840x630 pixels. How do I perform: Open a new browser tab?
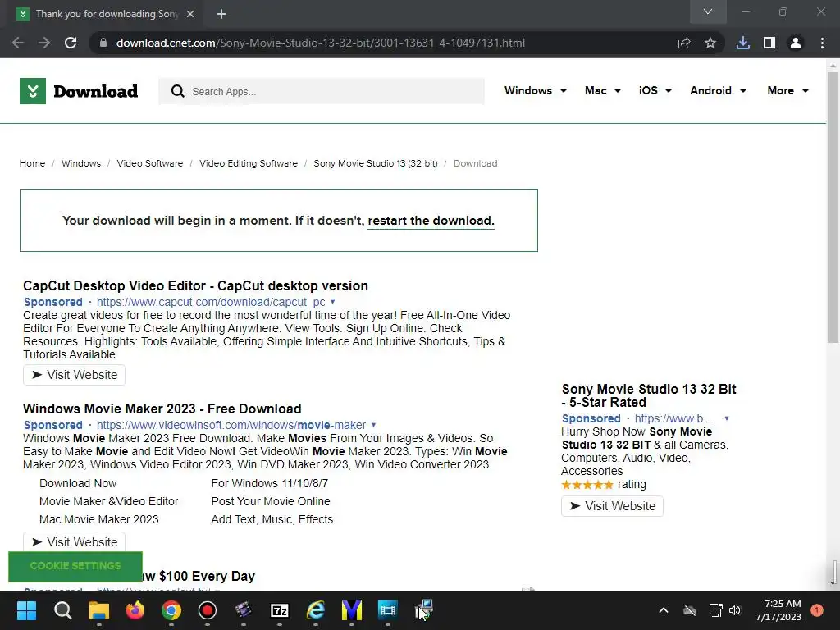(x=221, y=14)
